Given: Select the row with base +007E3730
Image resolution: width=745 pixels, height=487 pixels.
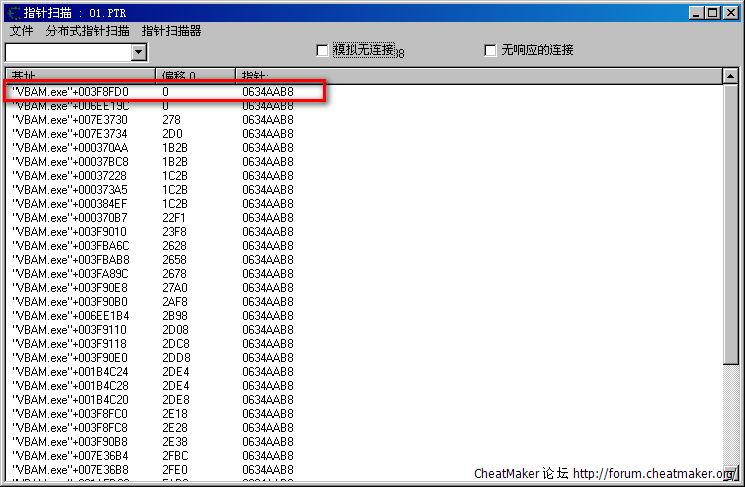Looking at the screenshot, I should click(70, 119).
